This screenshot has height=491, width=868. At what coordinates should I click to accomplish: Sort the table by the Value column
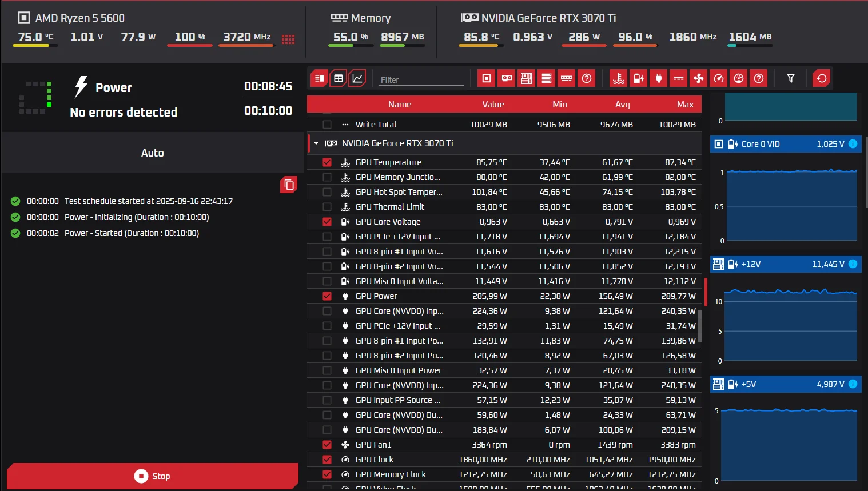pyautogui.click(x=493, y=105)
